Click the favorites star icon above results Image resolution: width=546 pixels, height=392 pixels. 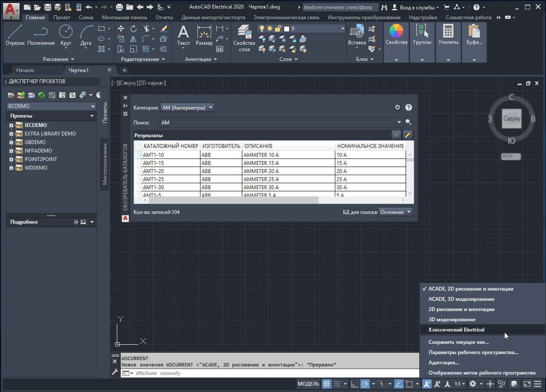(397, 135)
